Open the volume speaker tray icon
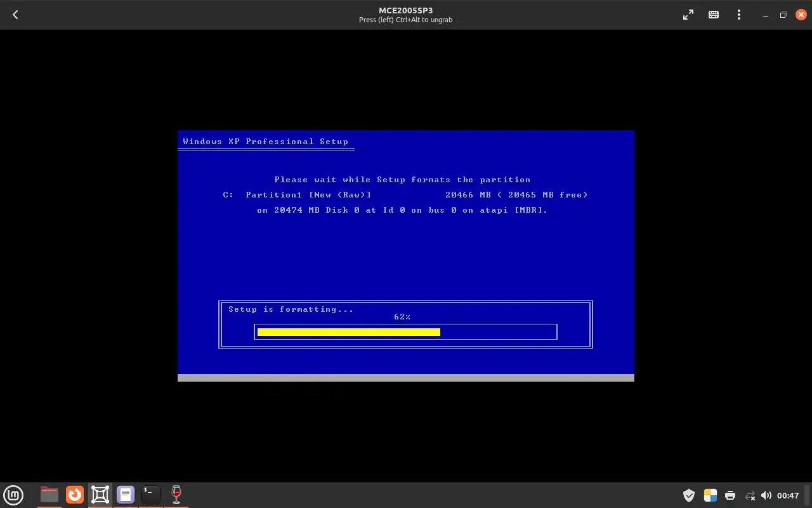Screen dimensions: 812x508 [x=766, y=495]
